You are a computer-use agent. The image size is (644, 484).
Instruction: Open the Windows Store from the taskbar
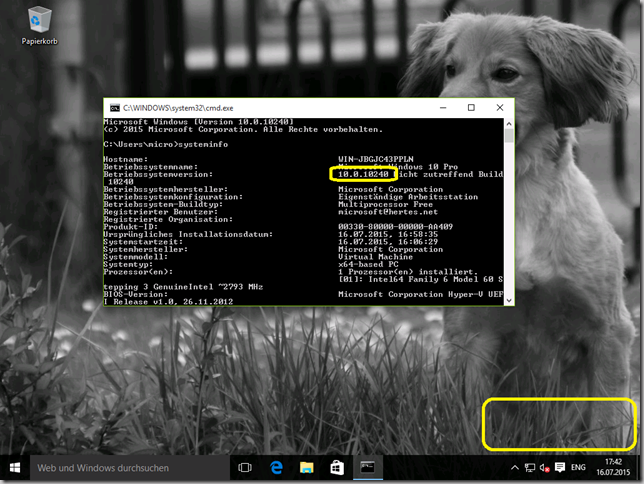[x=337, y=468]
